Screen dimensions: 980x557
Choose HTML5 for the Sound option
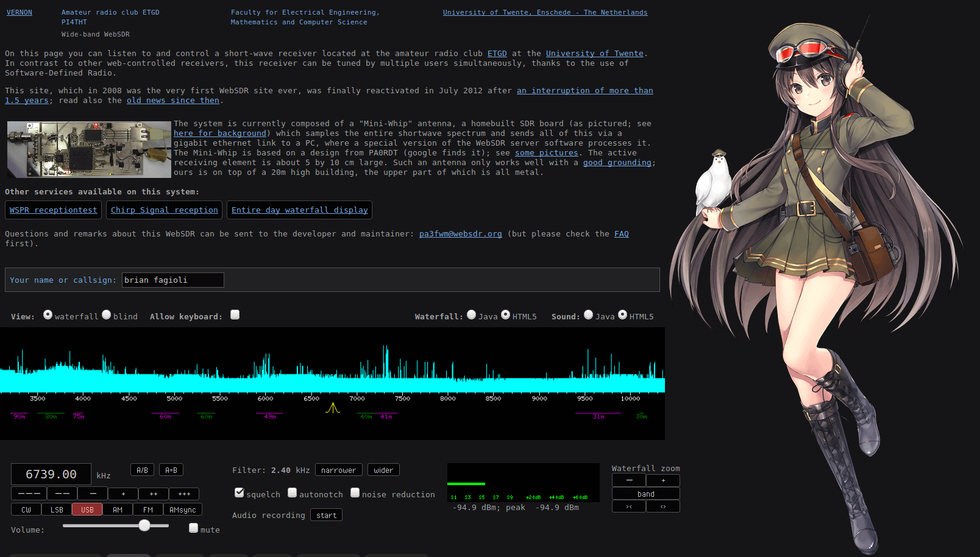pyautogui.click(x=623, y=314)
